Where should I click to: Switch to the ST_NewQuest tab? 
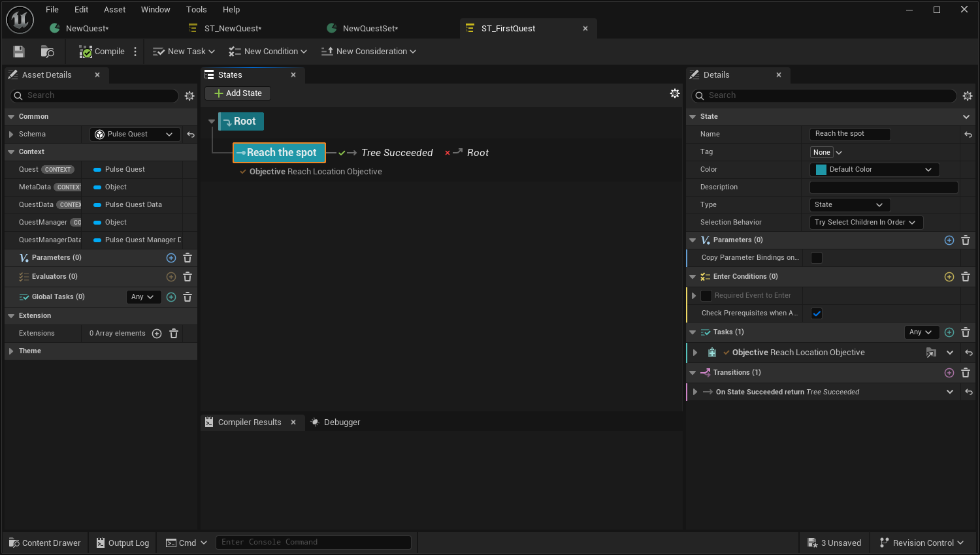click(233, 29)
